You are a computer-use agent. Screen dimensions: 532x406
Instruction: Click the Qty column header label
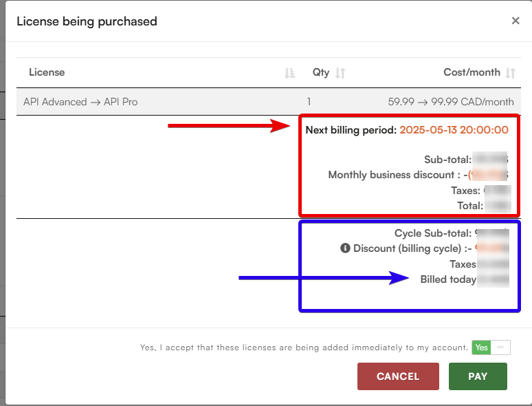click(321, 72)
